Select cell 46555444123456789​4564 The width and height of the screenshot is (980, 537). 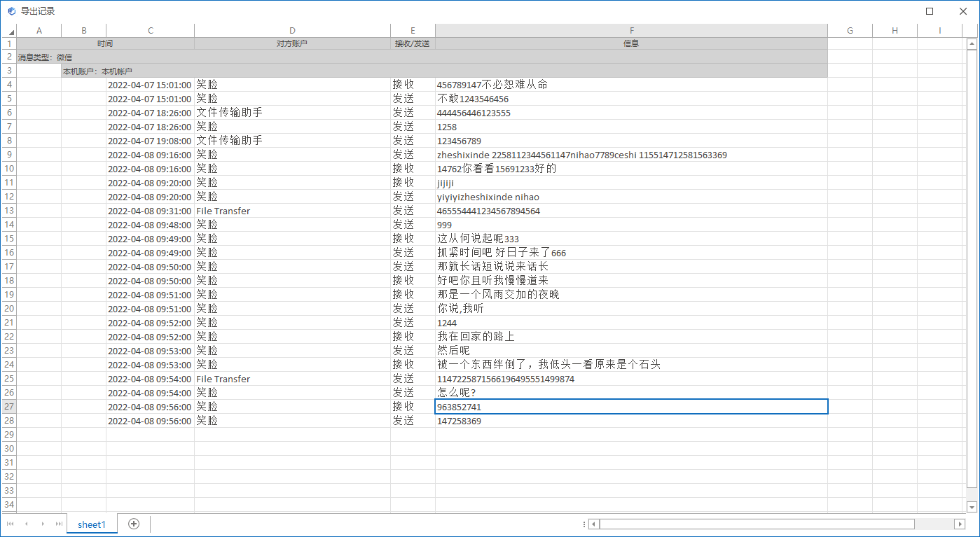(x=632, y=211)
